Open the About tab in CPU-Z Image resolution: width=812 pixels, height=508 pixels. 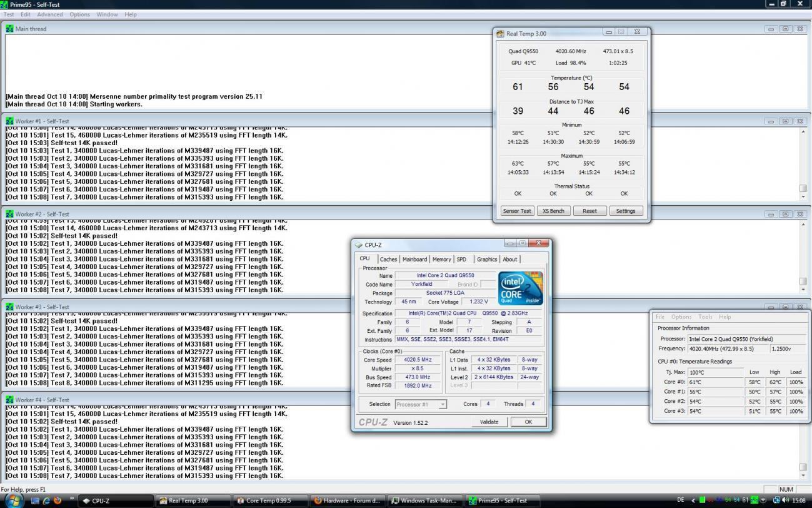(510, 259)
